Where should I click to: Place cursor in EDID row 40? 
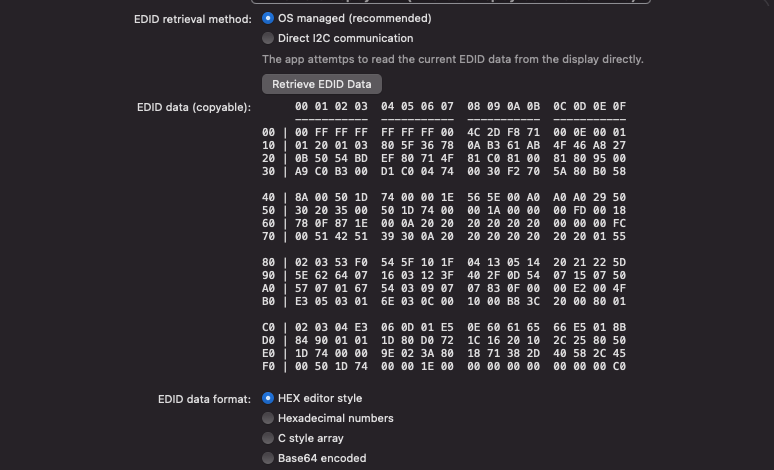(444, 198)
